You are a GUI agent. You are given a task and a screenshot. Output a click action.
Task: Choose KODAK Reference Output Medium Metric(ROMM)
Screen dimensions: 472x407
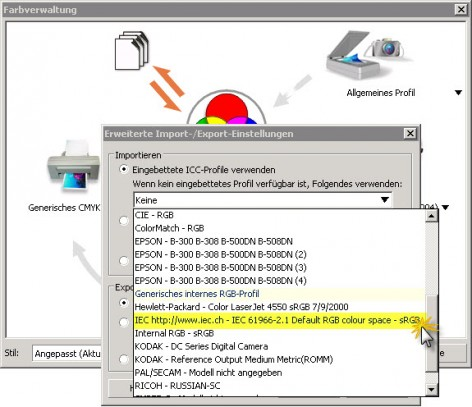(x=279, y=359)
